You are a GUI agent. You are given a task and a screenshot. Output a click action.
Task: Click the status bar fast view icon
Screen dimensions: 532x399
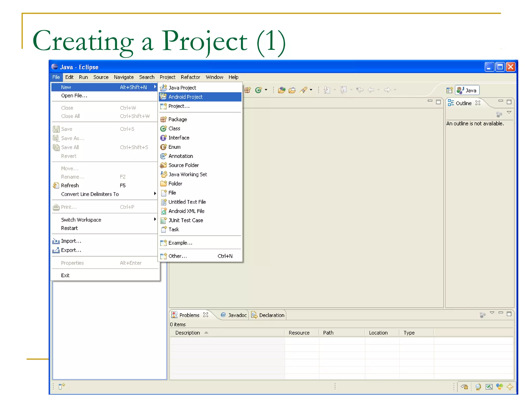[x=62, y=386]
